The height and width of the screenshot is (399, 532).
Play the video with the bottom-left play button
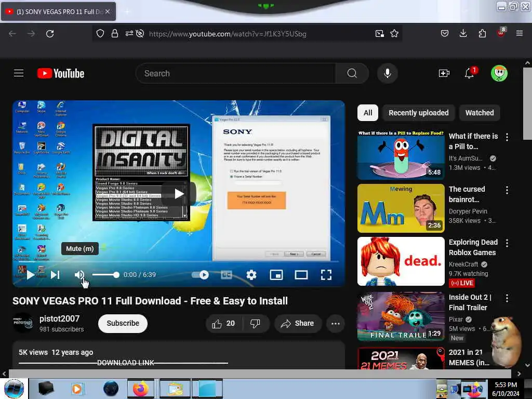[30, 275]
